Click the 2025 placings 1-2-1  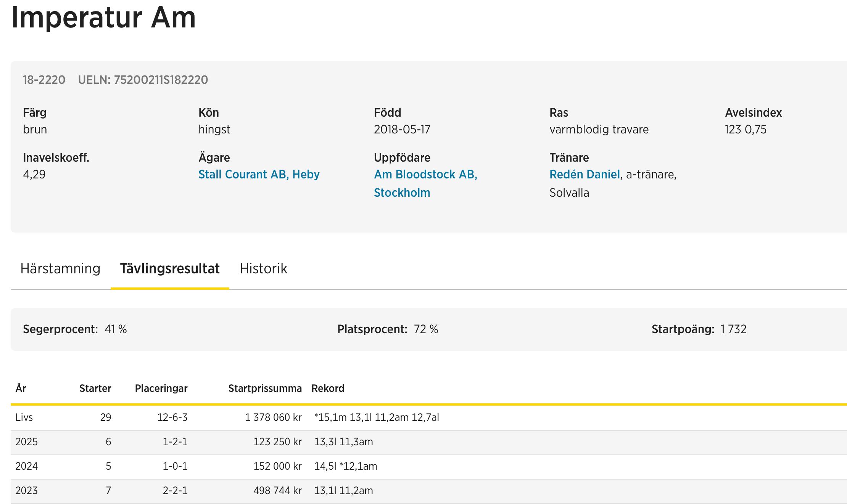click(x=175, y=442)
